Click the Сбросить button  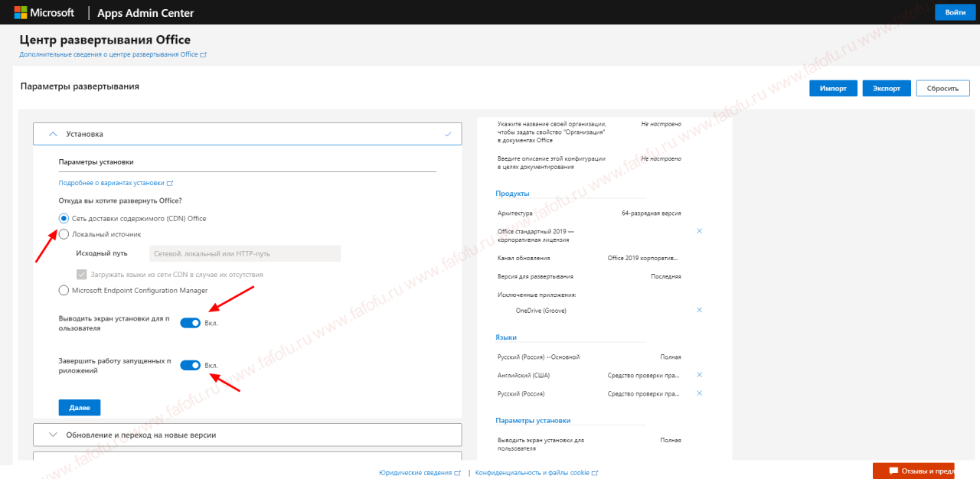[x=942, y=88]
